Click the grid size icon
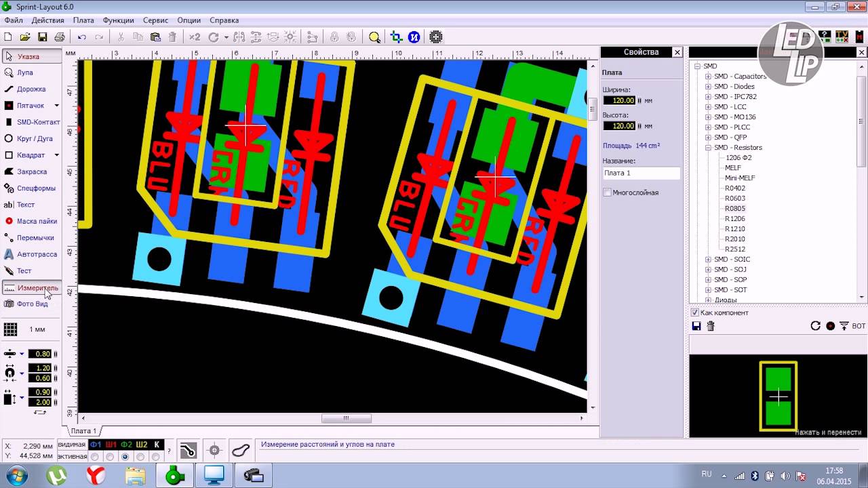This screenshot has height=488, width=868. coord(10,329)
